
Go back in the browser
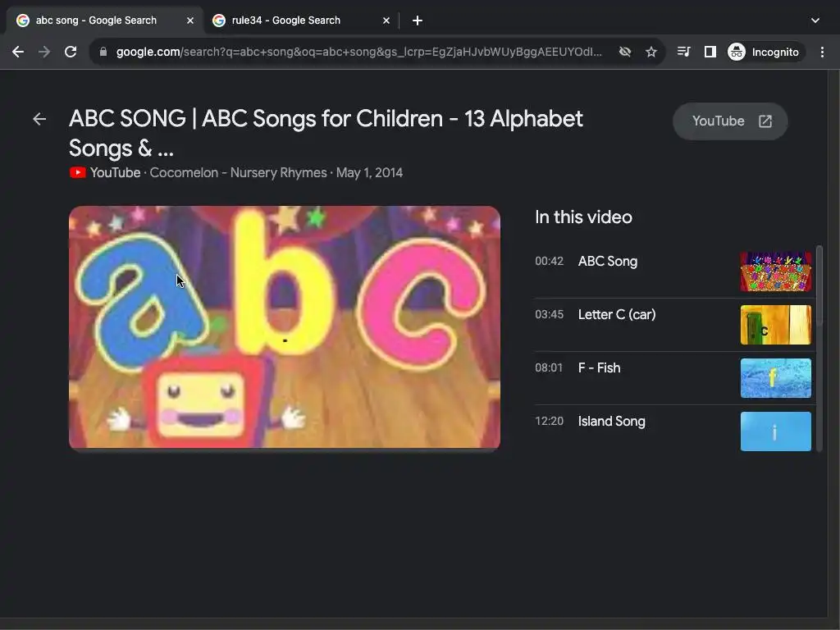pyautogui.click(x=18, y=52)
